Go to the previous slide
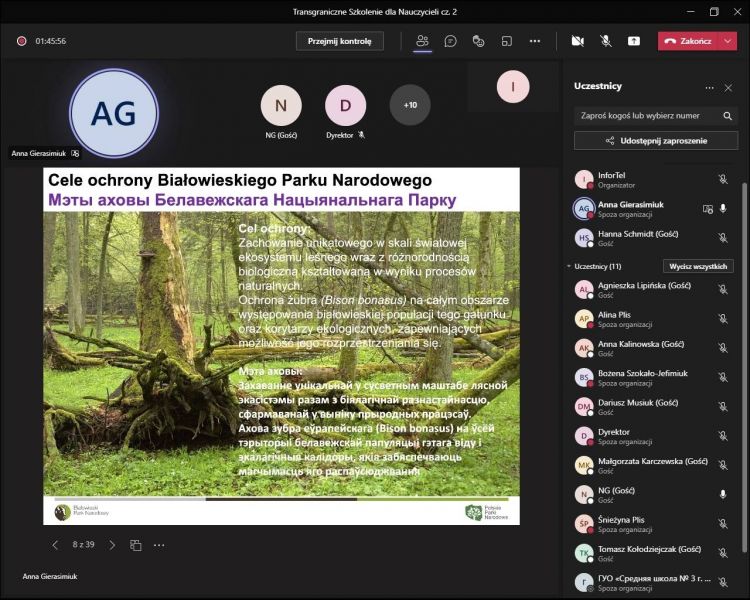750x600 pixels. (x=55, y=545)
